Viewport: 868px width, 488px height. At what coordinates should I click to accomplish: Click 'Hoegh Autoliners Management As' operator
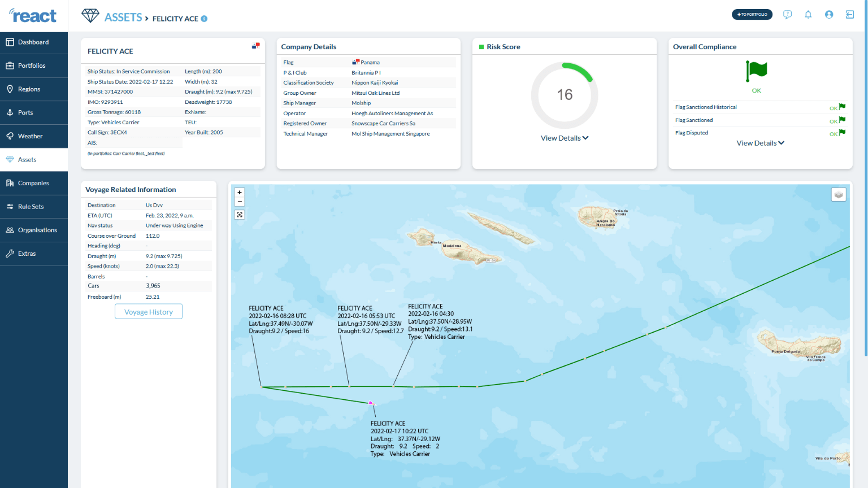[x=392, y=114]
